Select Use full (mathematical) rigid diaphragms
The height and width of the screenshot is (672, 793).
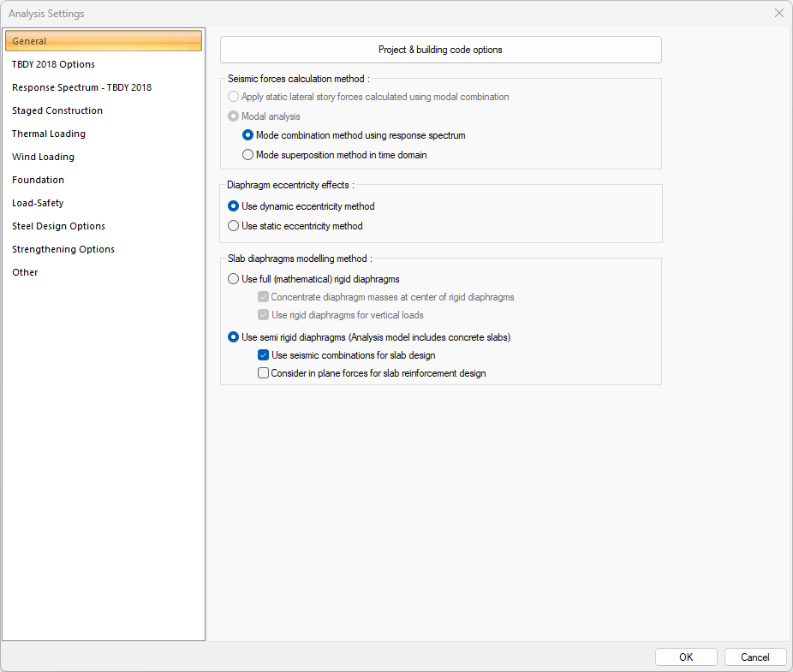click(x=234, y=279)
